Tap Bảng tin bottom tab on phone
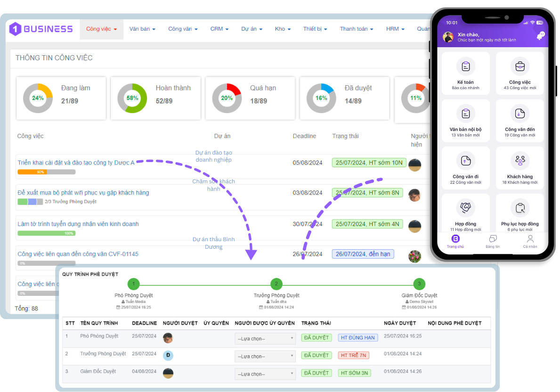The height and width of the screenshot is (392, 560). (x=493, y=241)
